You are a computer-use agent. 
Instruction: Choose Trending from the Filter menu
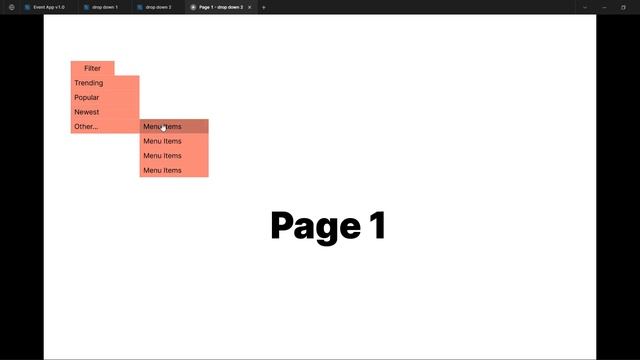[x=105, y=83]
